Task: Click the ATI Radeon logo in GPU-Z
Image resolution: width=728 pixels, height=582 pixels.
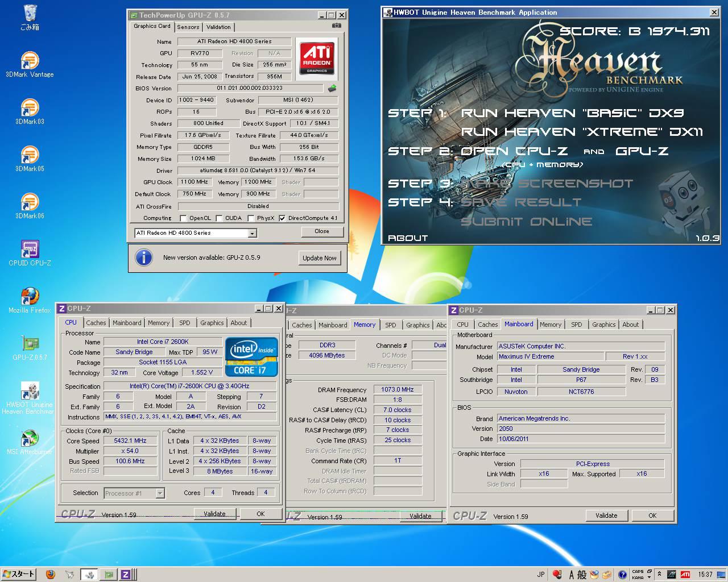Action: pos(317,59)
